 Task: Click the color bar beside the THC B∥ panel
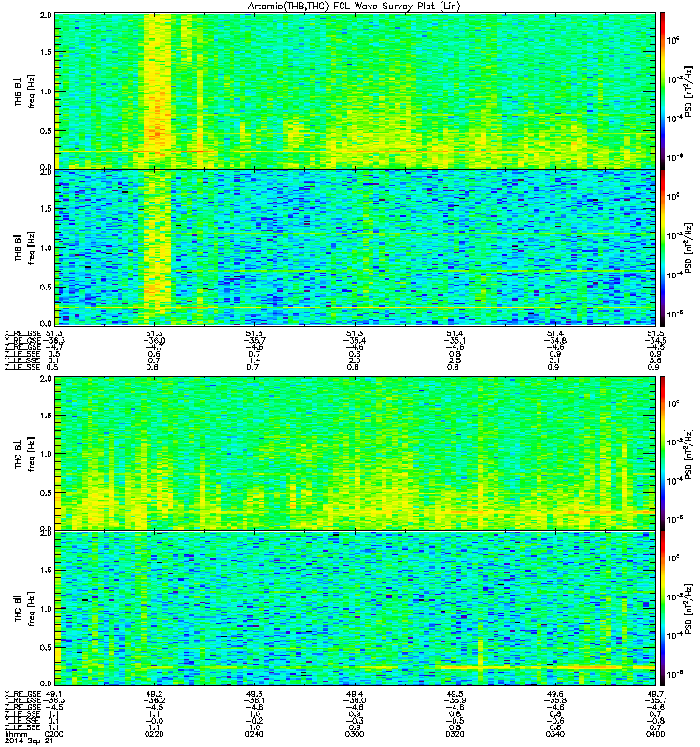point(663,609)
